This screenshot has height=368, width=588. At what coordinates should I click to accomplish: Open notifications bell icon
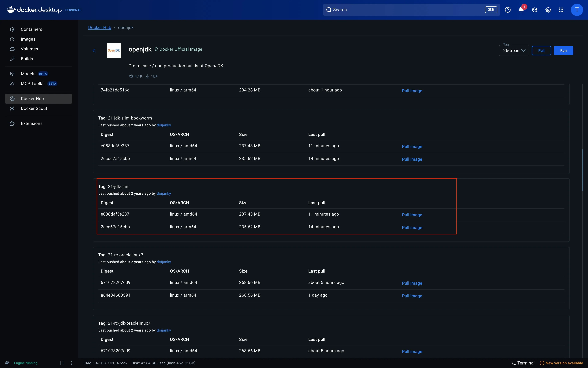coord(521,10)
